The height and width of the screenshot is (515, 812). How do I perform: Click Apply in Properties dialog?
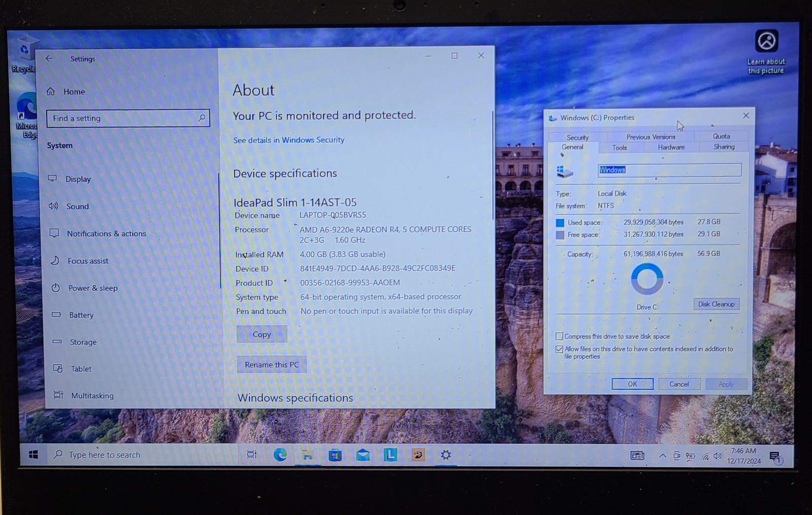click(726, 384)
